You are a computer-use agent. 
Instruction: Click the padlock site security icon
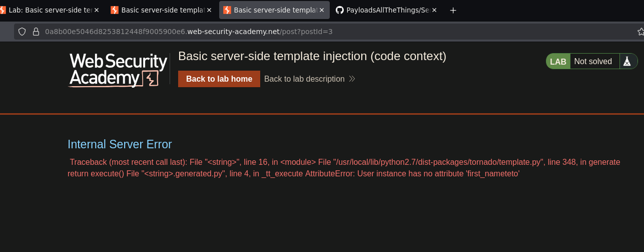36,32
